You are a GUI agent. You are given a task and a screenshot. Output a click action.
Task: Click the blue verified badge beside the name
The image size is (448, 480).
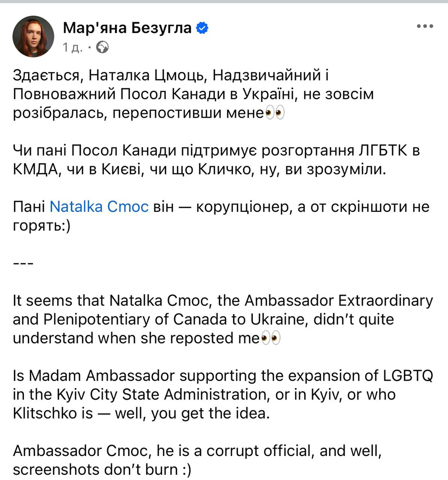click(202, 28)
